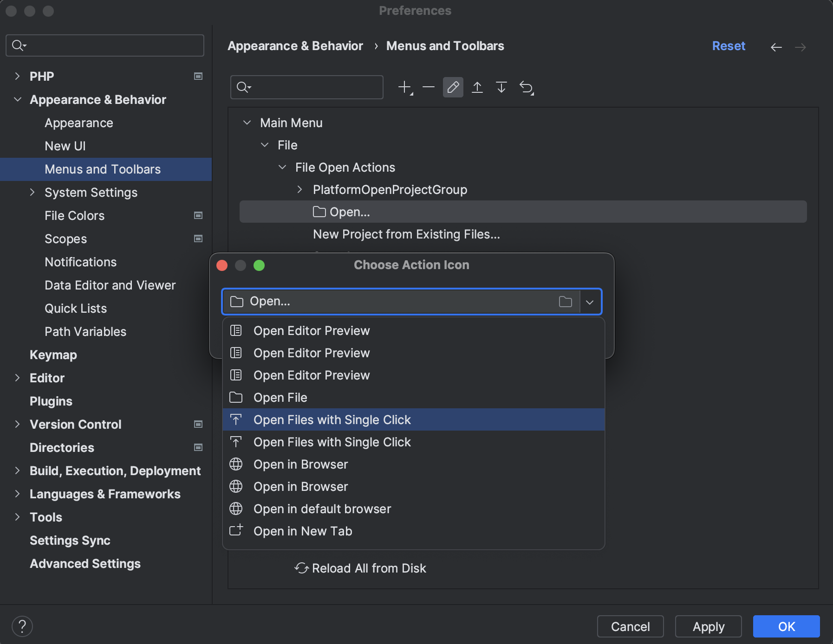Collapse the File Open Actions group
833x644 pixels.
pyautogui.click(x=283, y=167)
